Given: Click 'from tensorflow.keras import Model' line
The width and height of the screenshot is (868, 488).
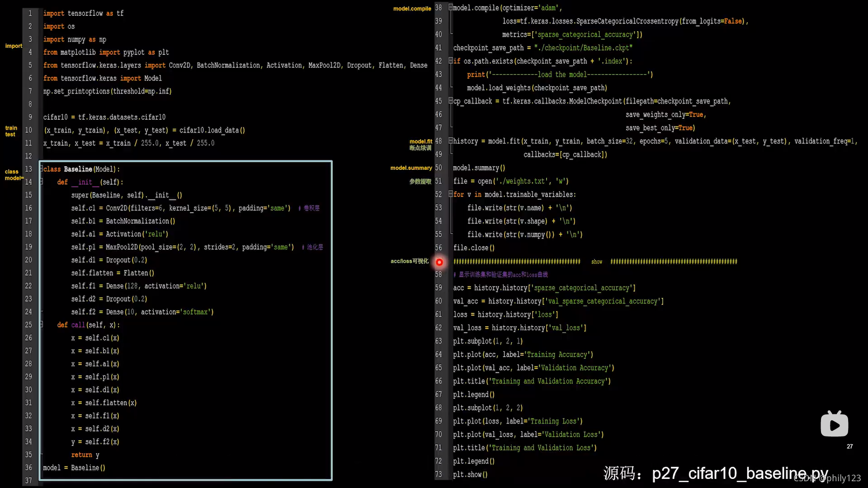Looking at the screenshot, I should [102, 78].
